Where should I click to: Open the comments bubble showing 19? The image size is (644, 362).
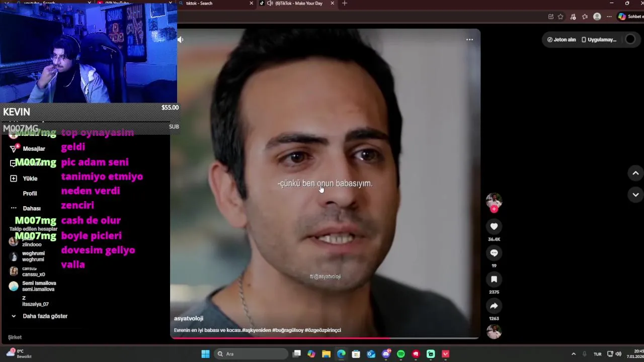[x=494, y=253]
